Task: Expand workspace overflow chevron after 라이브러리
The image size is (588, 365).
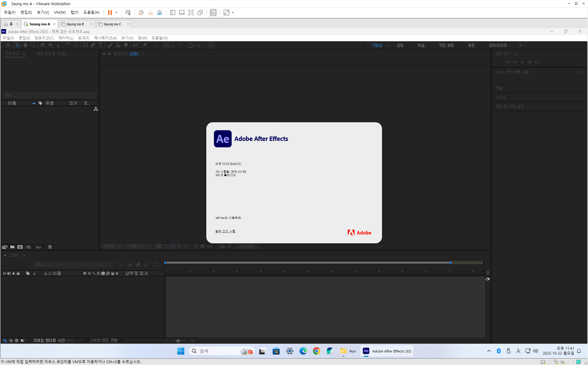Action: [521, 45]
